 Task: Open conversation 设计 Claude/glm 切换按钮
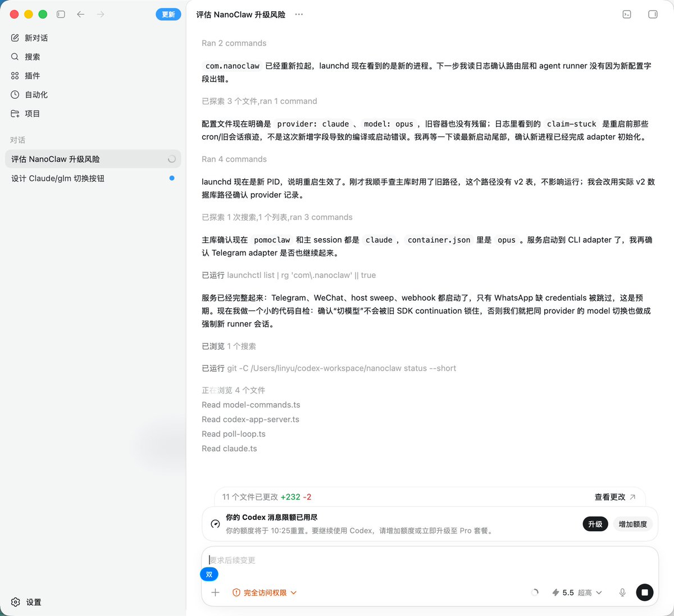point(93,178)
